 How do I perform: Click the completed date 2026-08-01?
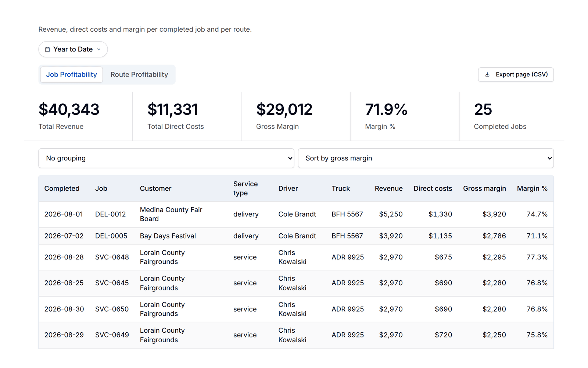(x=64, y=214)
